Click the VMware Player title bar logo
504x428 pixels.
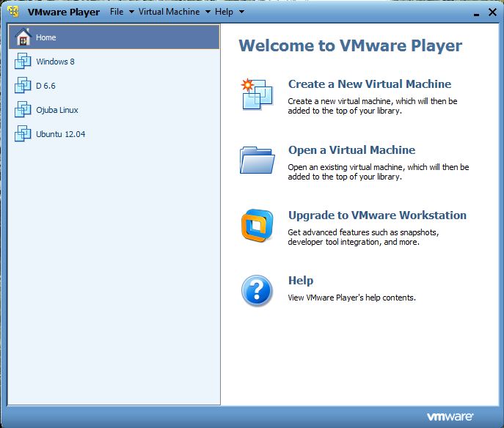coord(13,11)
